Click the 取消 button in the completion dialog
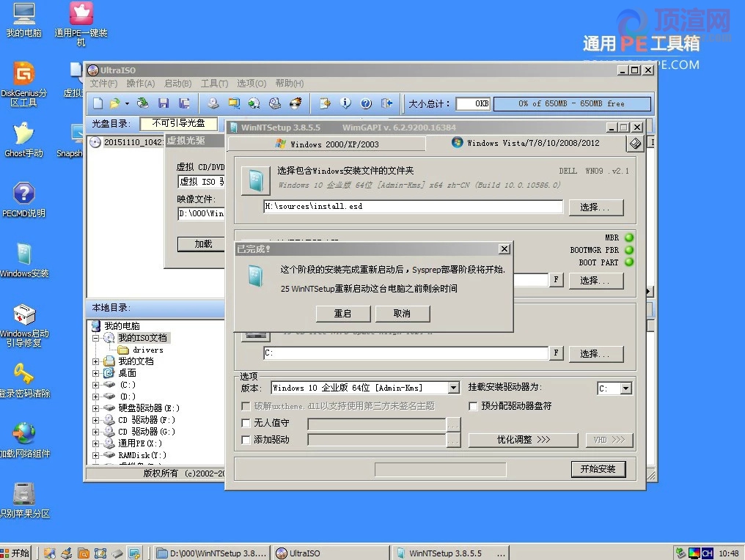 coord(403,314)
